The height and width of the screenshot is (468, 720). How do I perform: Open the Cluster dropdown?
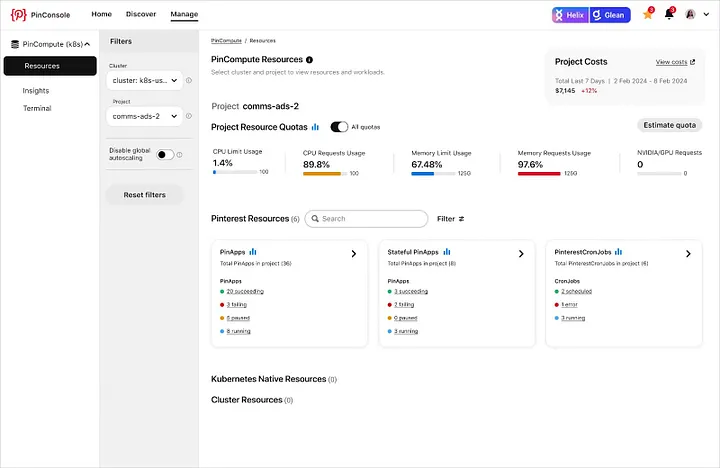[x=145, y=80]
